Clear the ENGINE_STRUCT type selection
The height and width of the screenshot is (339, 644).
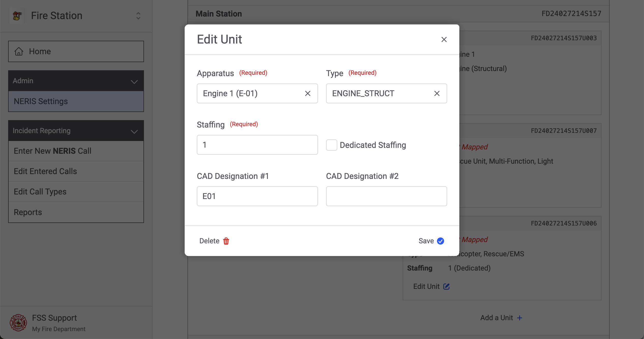437,93
